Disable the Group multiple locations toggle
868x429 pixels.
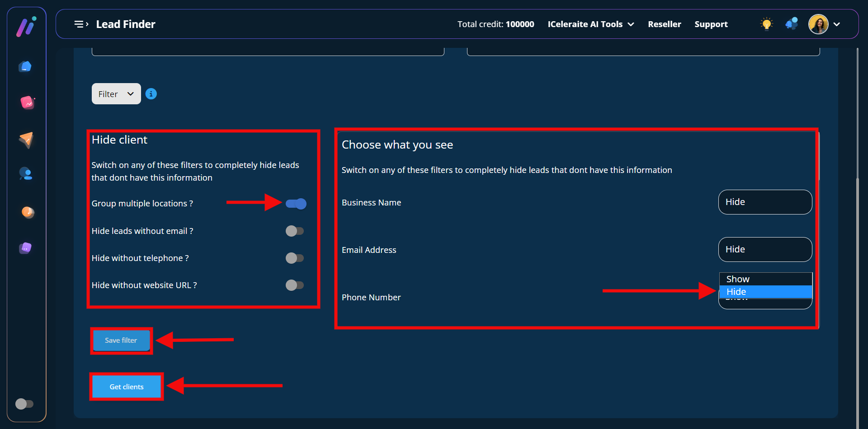(296, 204)
